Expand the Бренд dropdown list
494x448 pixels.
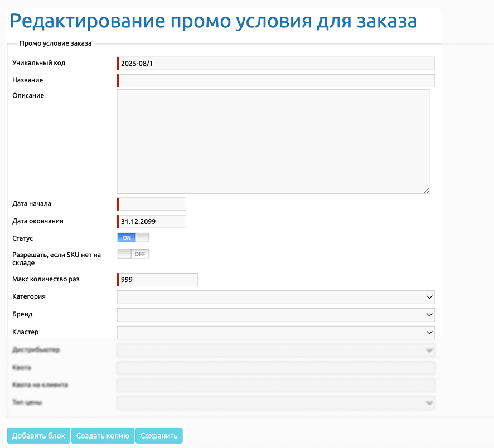(x=275, y=315)
